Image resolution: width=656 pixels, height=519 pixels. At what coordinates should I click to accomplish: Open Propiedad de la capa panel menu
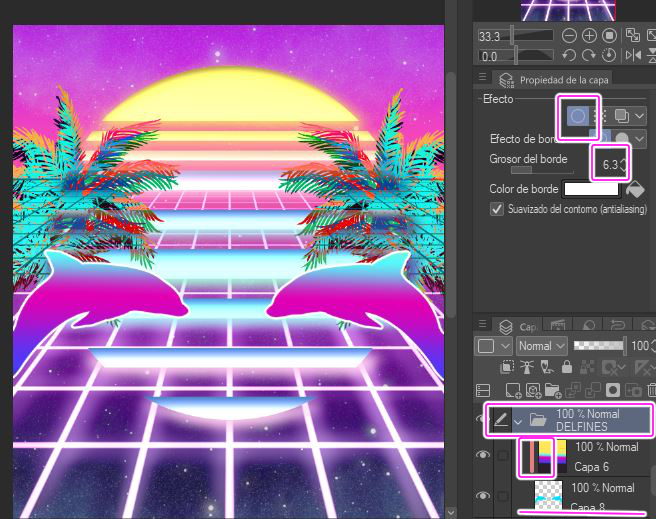tap(482, 77)
